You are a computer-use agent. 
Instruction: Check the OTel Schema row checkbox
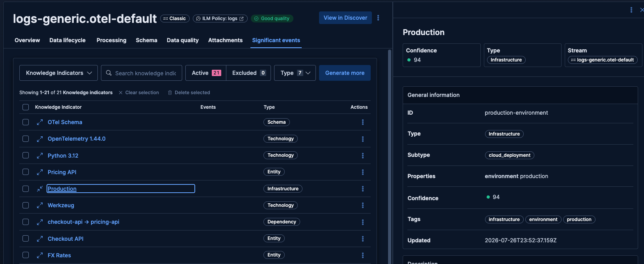pyautogui.click(x=26, y=122)
